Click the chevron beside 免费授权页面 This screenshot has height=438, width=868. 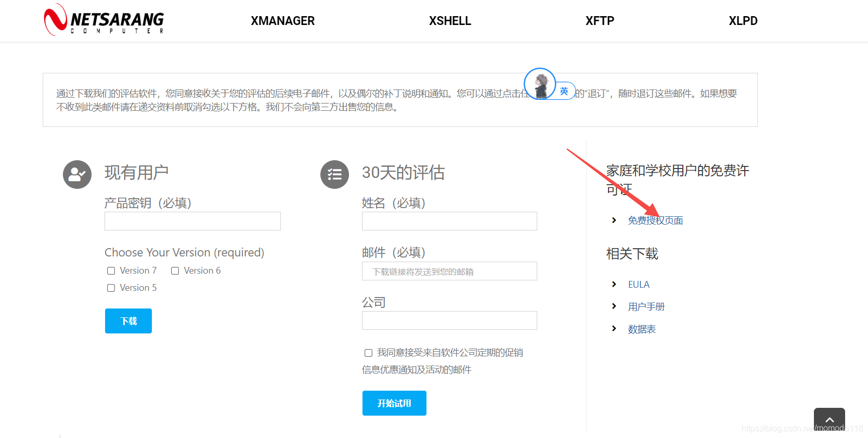614,220
